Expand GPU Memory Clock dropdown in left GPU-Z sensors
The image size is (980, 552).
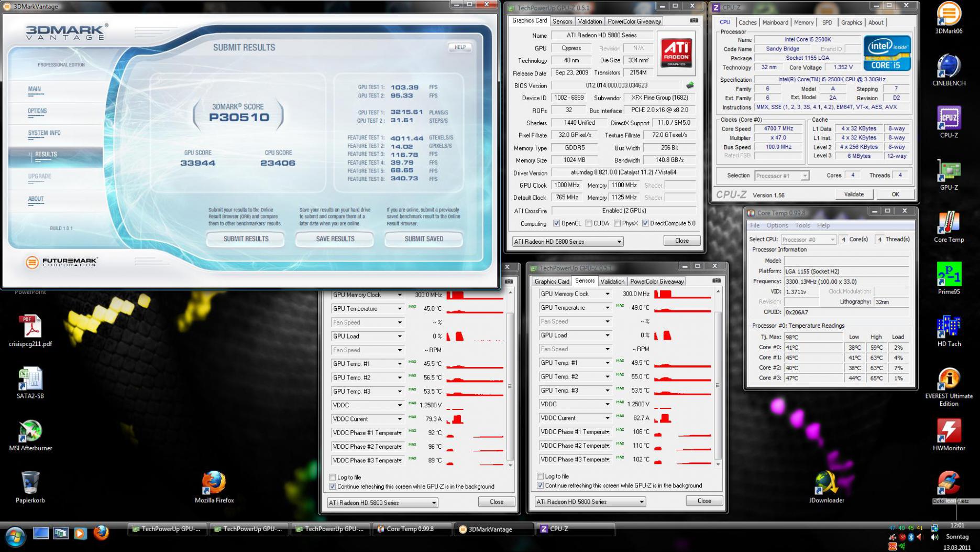pyautogui.click(x=400, y=295)
